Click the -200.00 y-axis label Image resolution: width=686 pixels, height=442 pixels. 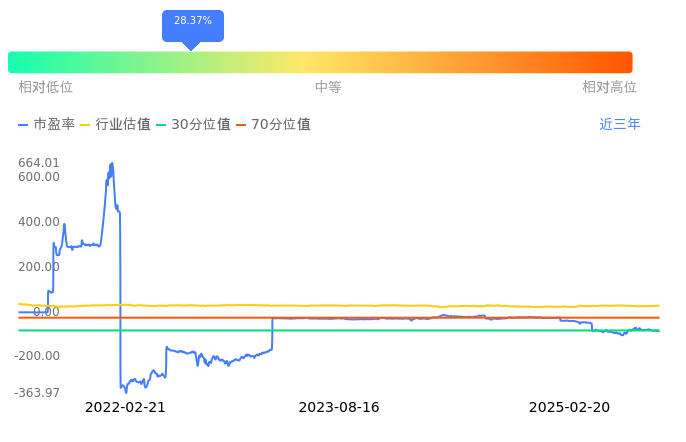click(37, 356)
